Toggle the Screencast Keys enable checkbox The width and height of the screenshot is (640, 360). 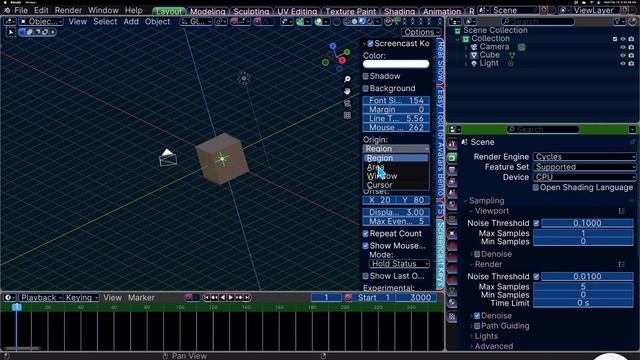click(370, 43)
